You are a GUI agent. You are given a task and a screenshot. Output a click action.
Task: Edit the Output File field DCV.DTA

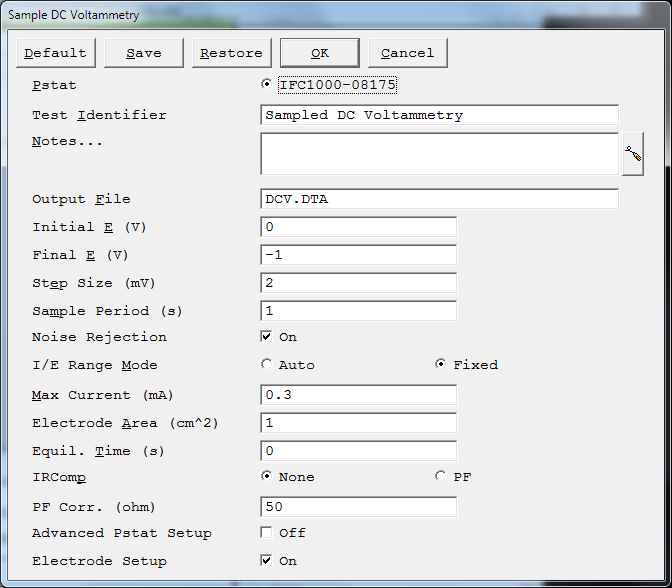[x=439, y=199]
